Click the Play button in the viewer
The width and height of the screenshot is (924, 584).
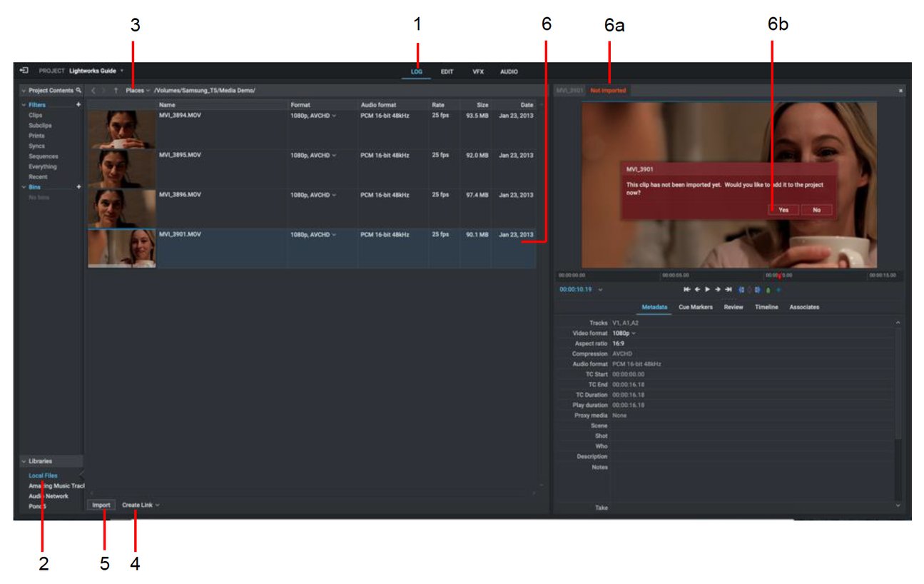707,289
